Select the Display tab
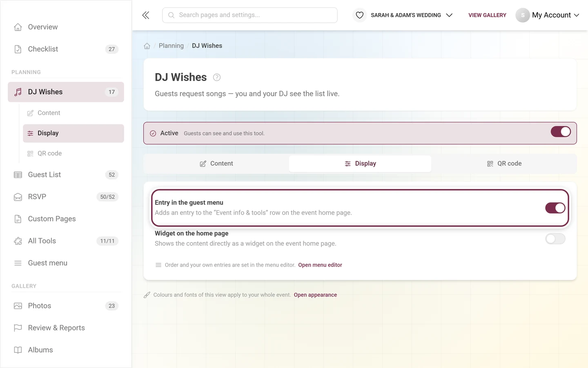This screenshot has width=588, height=368. point(360,164)
